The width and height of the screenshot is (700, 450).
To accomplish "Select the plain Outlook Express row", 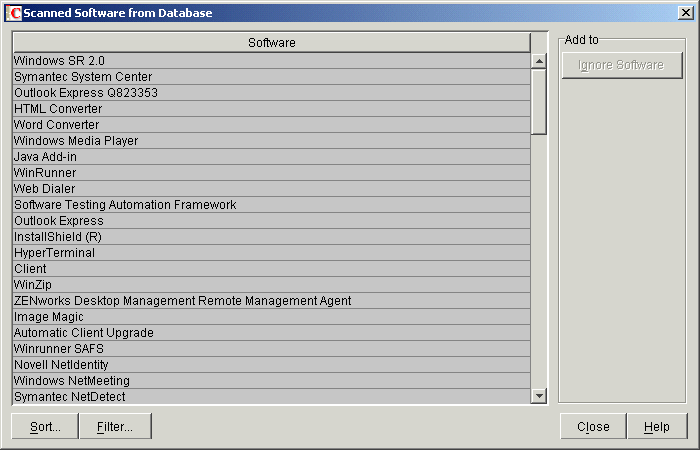I will click(x=272, y=221).
